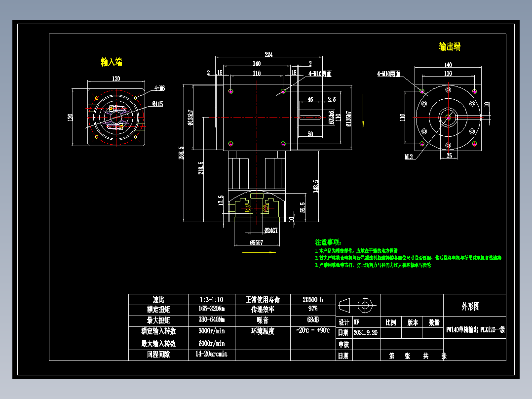Open the 数量 quantity cell in title block
This screenshot has height=399, width=532.
point(435,322)
